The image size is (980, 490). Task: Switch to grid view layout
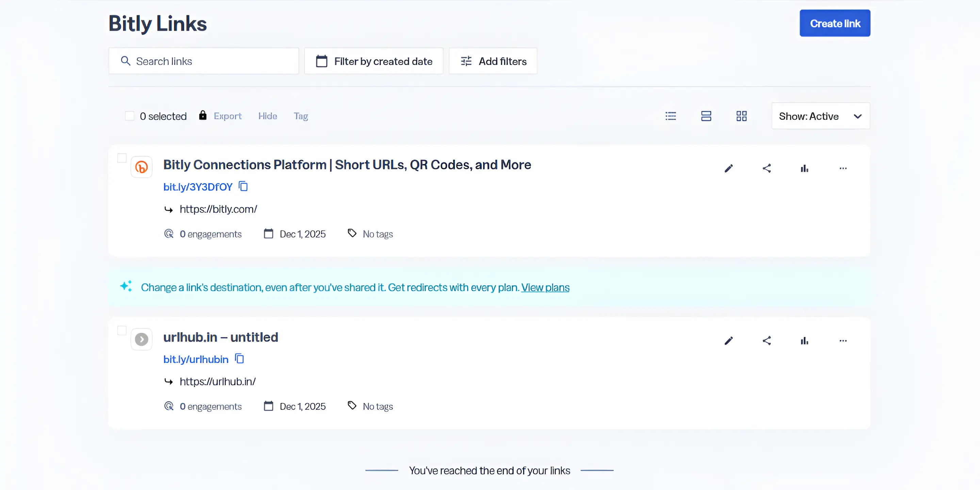[741, 116]
